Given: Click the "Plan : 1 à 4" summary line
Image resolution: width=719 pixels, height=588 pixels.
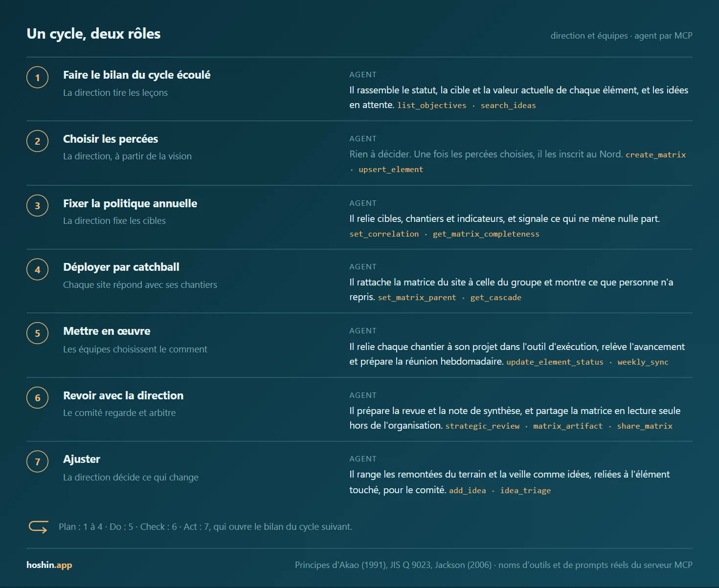Looking at the screenshot, I should (205, 527).
